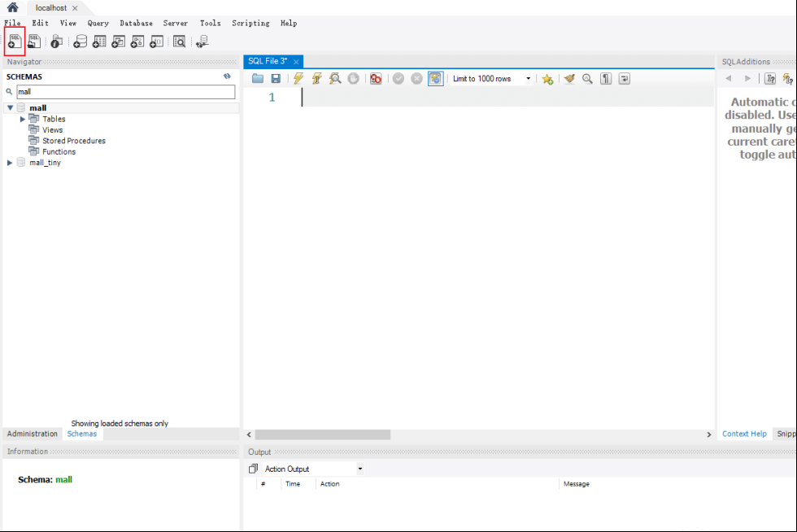Click the schema filter search field

tap(125, 92)
